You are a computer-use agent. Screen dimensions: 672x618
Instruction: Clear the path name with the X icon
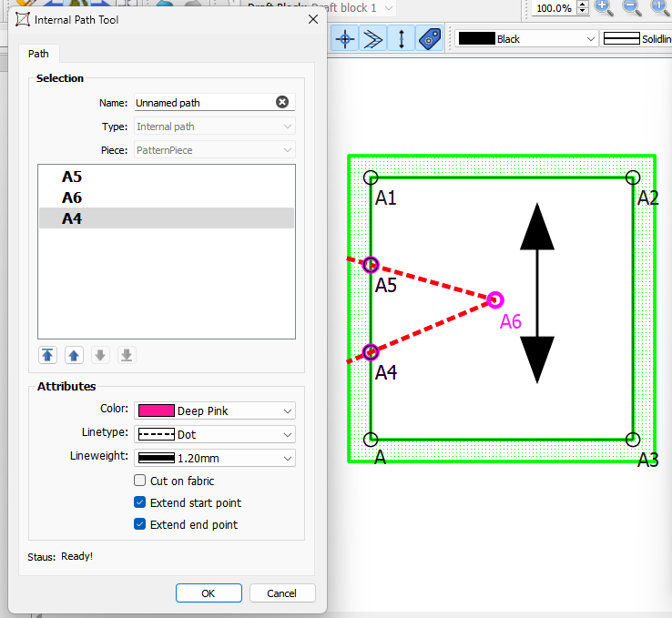(x=282, y=103)
